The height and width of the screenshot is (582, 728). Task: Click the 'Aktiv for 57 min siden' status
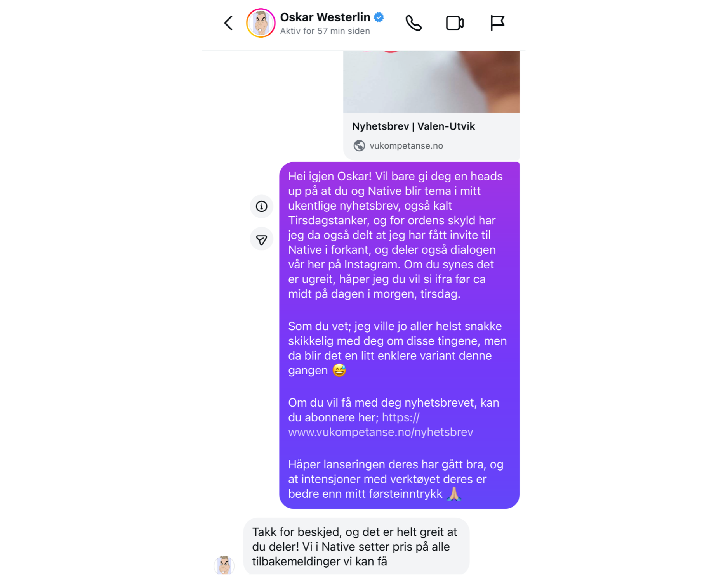[x=325, y=31]
